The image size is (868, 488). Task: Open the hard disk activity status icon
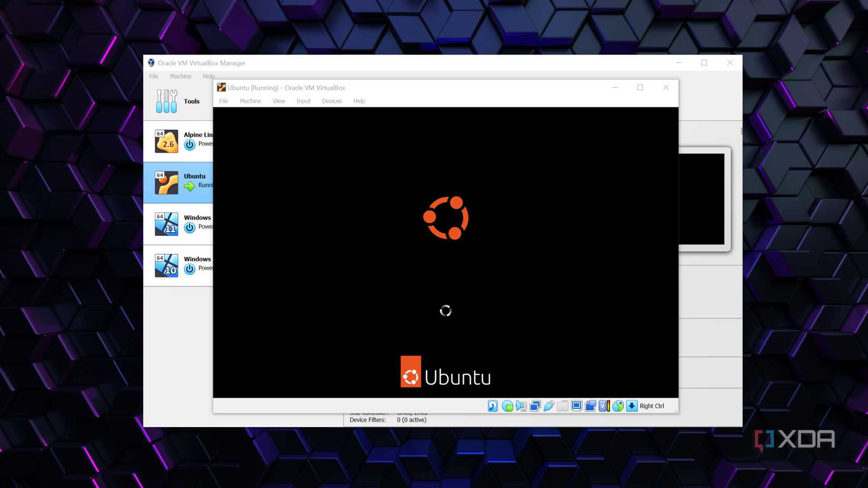click(x=492, y=406)
